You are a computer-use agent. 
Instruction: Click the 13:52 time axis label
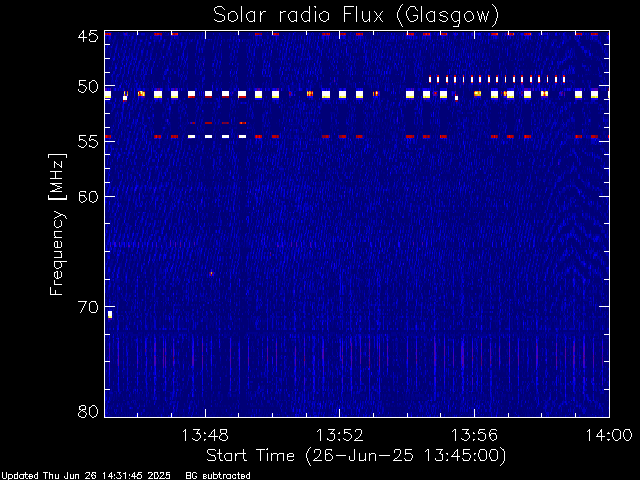tap(340, 435)
